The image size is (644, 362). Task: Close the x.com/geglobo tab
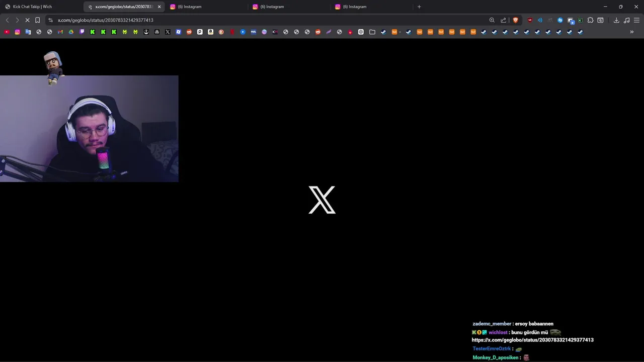(x=159, y=7)
